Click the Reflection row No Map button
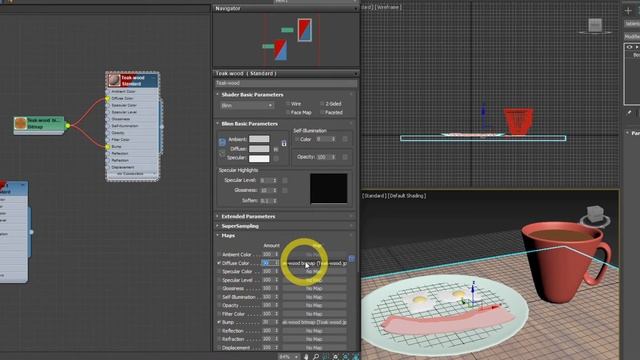This screenshot has width=640, height=360. point(314,331)
